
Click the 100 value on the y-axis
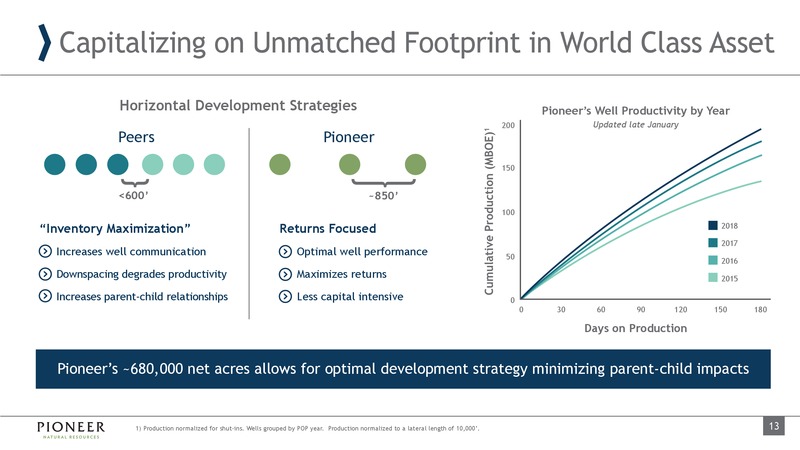508,212
